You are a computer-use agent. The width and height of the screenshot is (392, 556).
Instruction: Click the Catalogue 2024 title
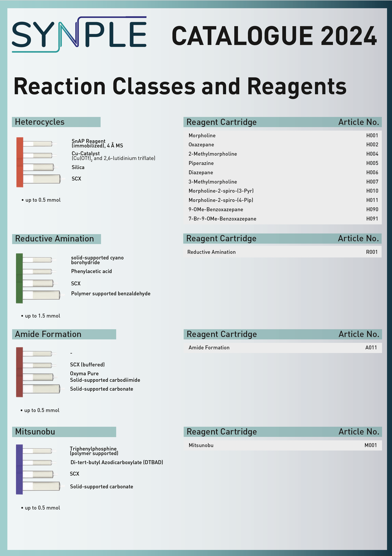pos(274,36)
